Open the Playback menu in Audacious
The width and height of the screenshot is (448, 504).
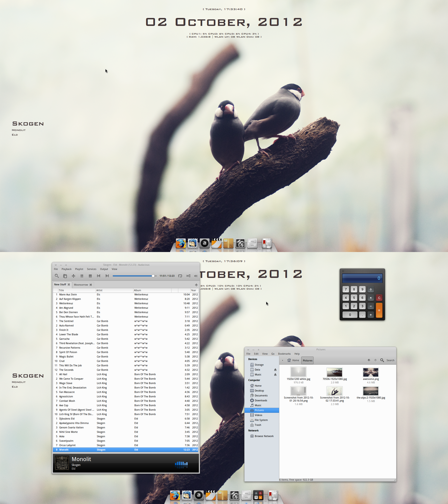66,268
